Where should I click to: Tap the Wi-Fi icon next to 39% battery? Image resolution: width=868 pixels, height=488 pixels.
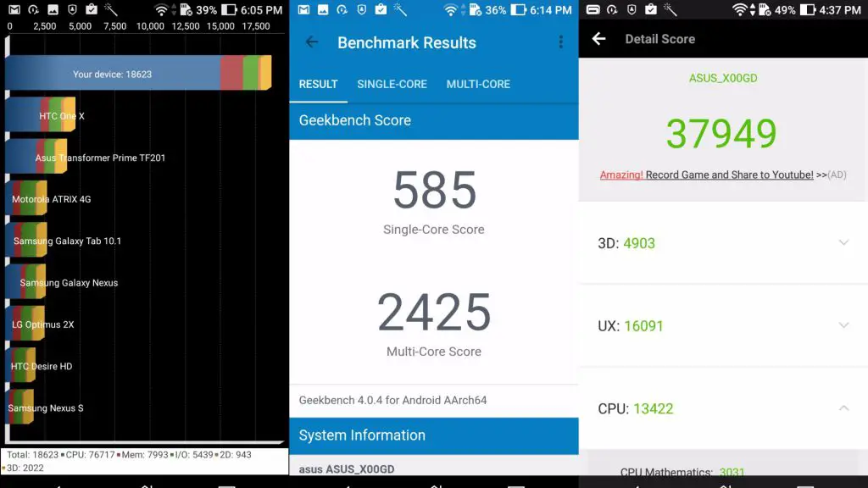coord(161,10)
